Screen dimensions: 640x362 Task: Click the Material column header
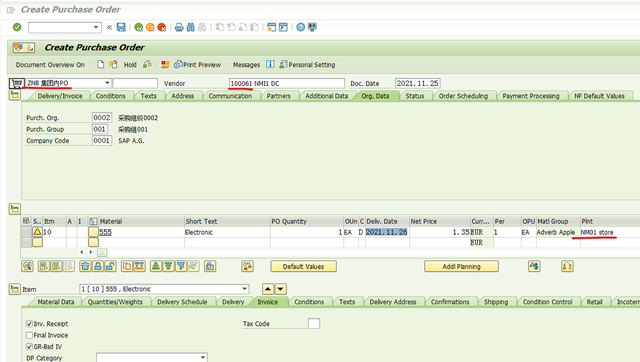click(141, 221)
